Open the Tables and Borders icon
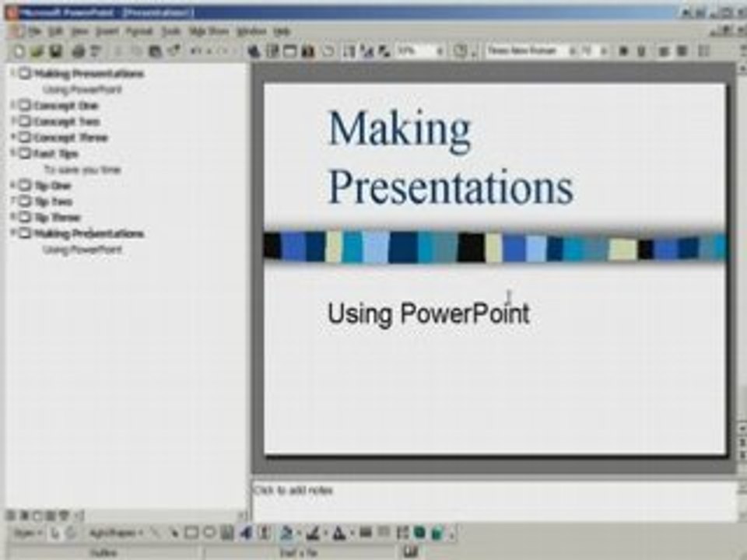Screen dimensions: 747x560 pos(272,51)
